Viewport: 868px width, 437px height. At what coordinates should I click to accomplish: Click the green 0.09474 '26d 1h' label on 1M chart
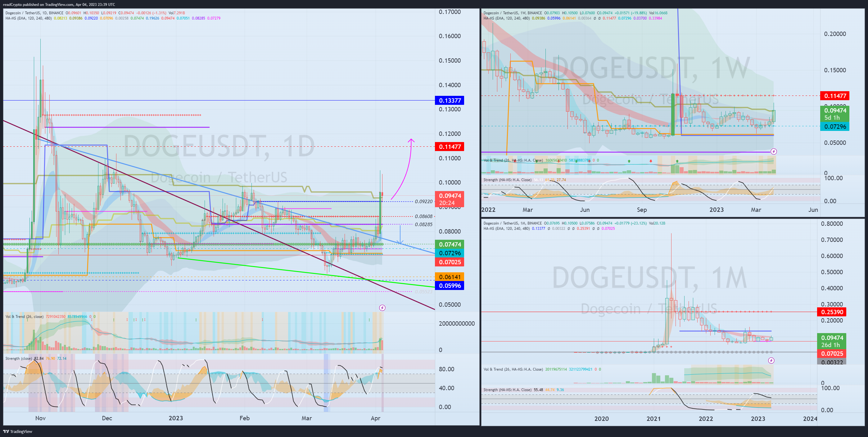(832, 341)
